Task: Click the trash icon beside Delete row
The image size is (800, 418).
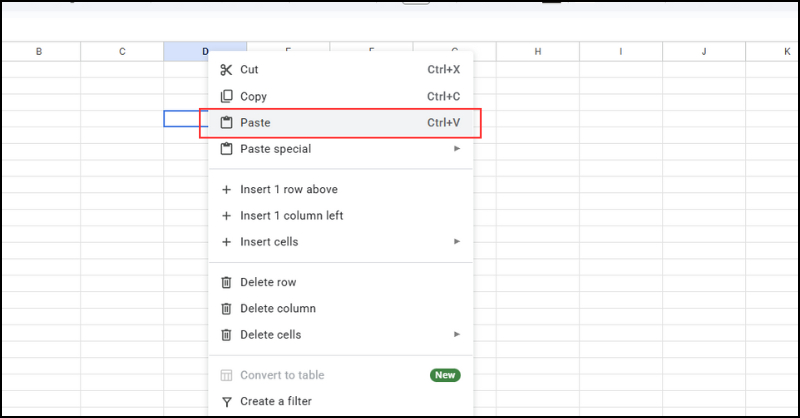Action: [x=226, y=282]
